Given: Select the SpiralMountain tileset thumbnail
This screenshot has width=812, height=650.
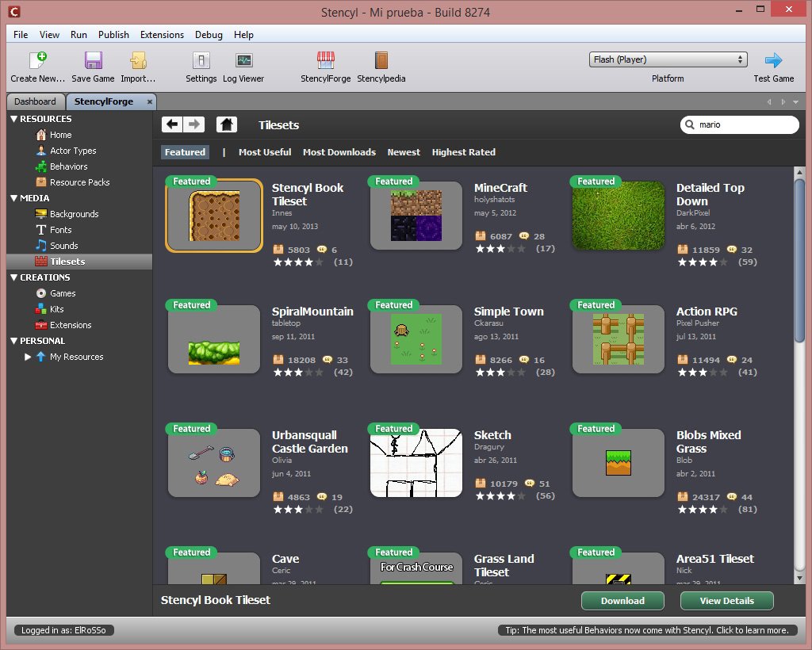Looking at the screenshot, I should point(214,339).
